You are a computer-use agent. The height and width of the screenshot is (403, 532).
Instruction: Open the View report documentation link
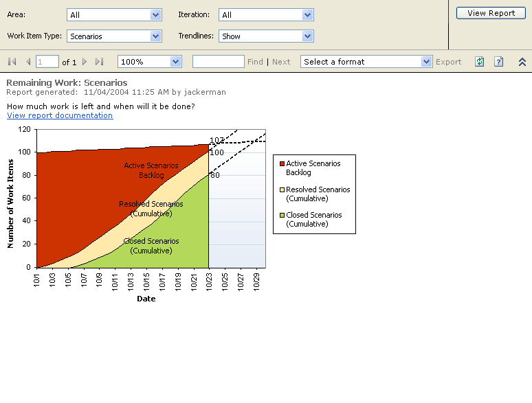point(60,115)
